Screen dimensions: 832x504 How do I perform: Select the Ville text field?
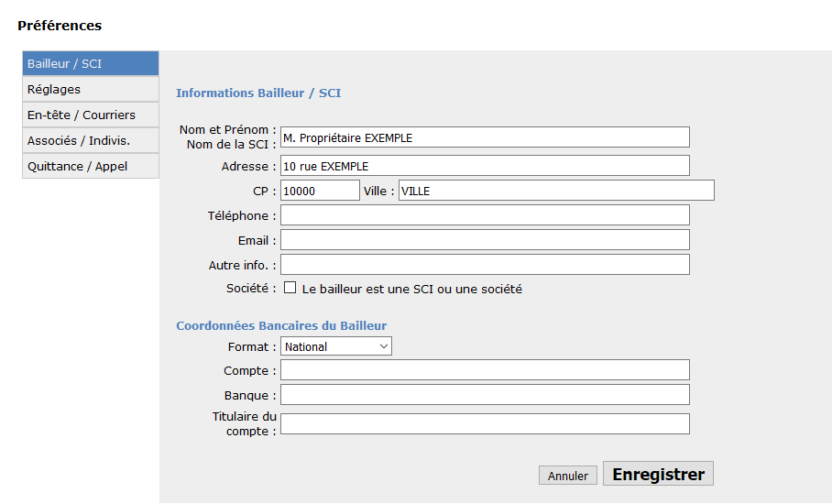pos(555,191)
